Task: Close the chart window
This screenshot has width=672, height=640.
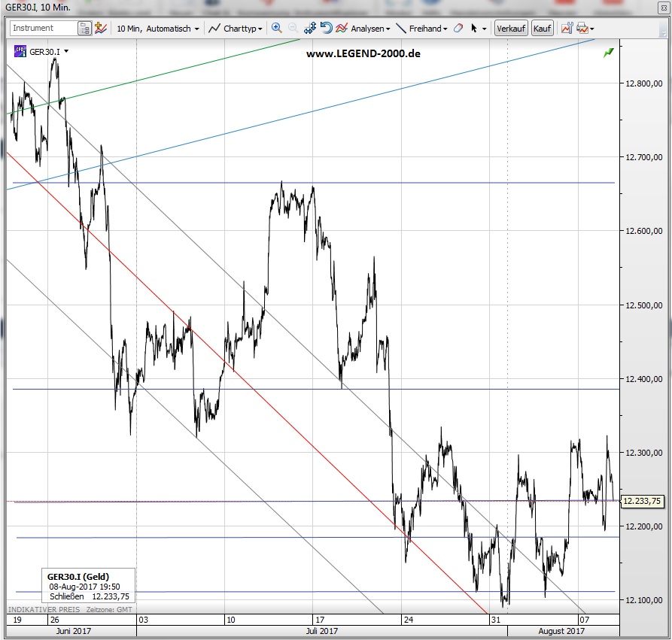Action: tap(664, 8)
